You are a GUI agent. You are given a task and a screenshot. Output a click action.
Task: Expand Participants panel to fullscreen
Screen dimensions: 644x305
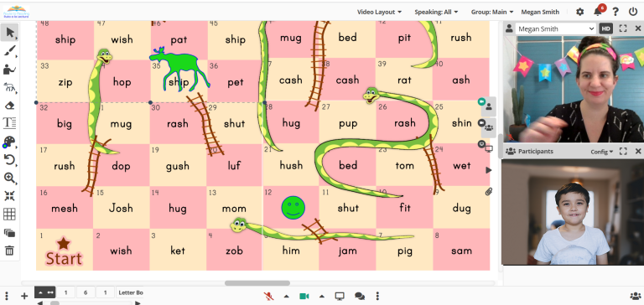tap(623, 151)
